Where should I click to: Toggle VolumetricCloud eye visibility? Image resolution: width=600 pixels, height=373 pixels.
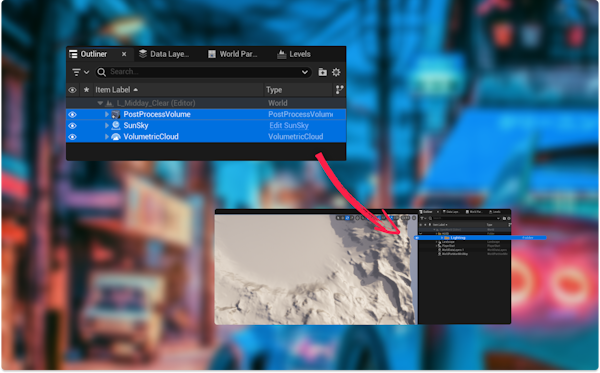point(72,137)
